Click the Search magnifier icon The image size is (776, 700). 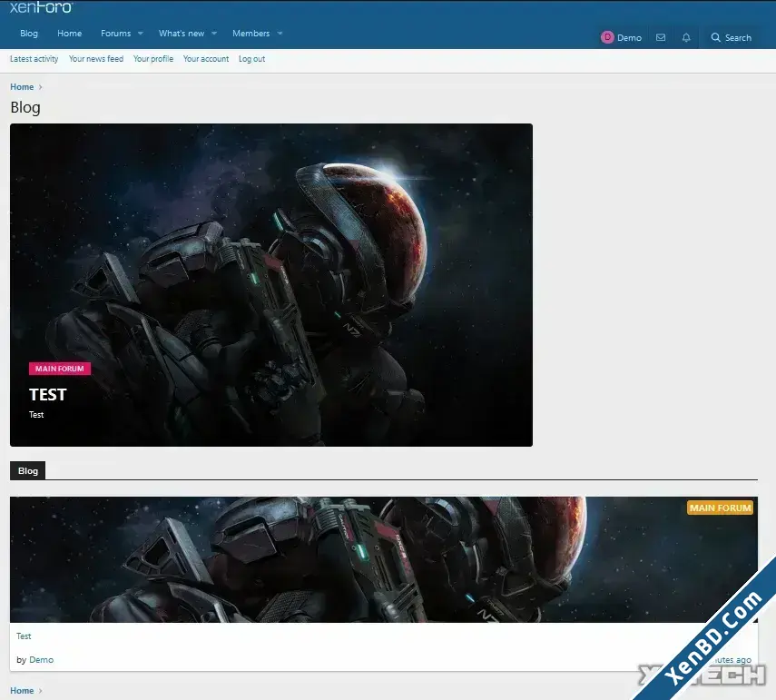tap(715, 37)
